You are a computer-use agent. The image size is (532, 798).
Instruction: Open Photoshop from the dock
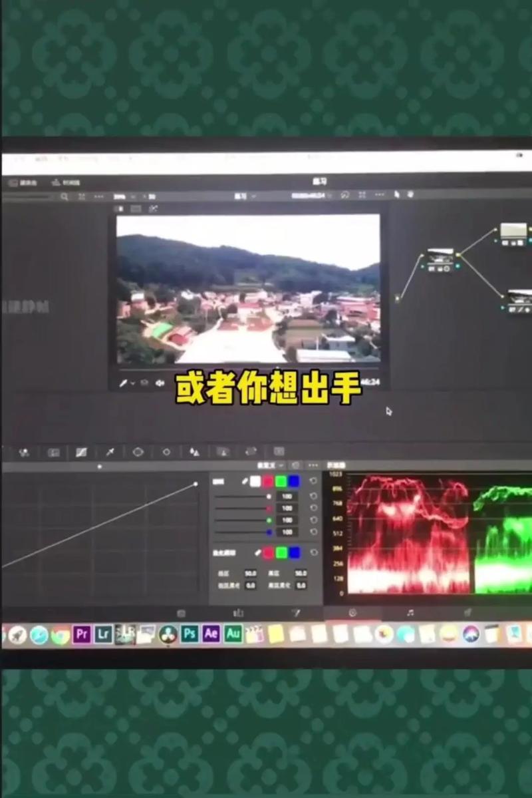point(189,636)
